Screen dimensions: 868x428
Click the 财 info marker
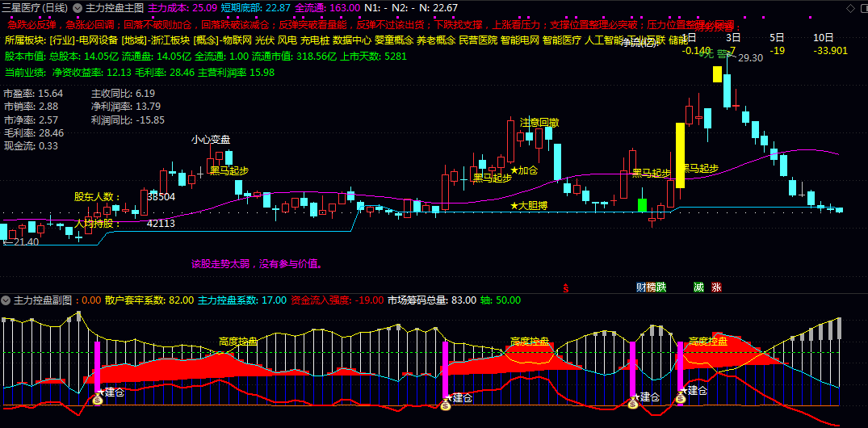[641, 287]
